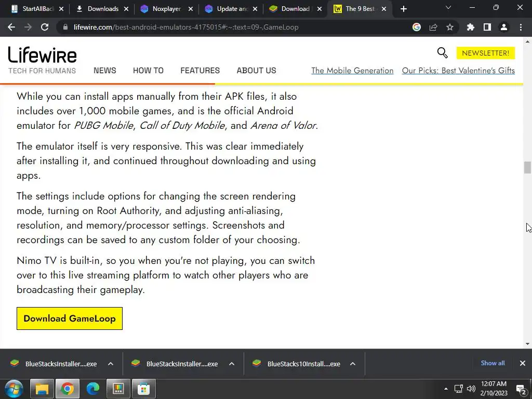Open The Mobile Generation link
532x399 pixels.
click(x=353, y=71)
